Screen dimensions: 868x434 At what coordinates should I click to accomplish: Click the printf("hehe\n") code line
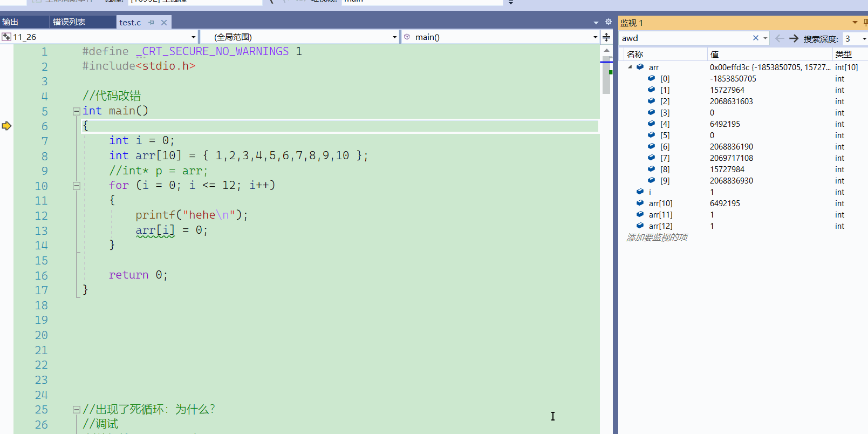(x=192, y=215)
